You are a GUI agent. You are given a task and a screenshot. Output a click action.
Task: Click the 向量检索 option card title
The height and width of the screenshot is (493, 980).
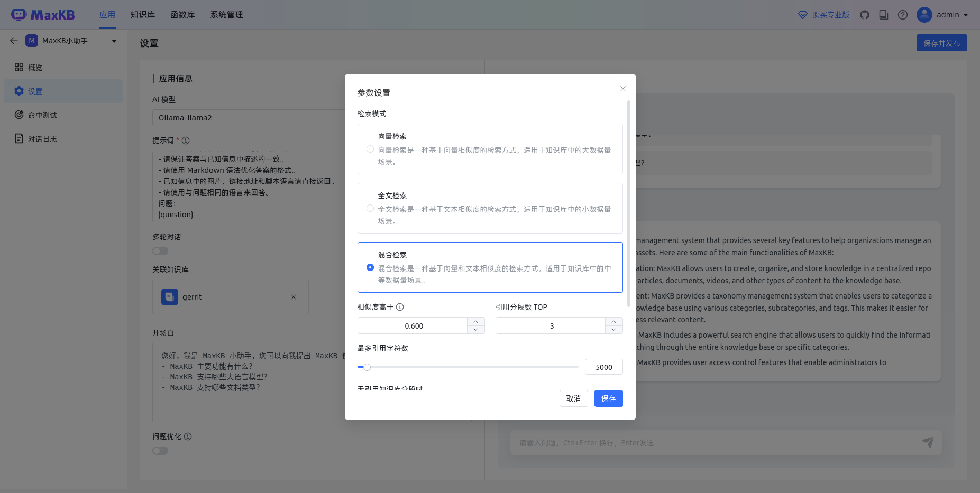pyautogui.click(x=392, y=136)
